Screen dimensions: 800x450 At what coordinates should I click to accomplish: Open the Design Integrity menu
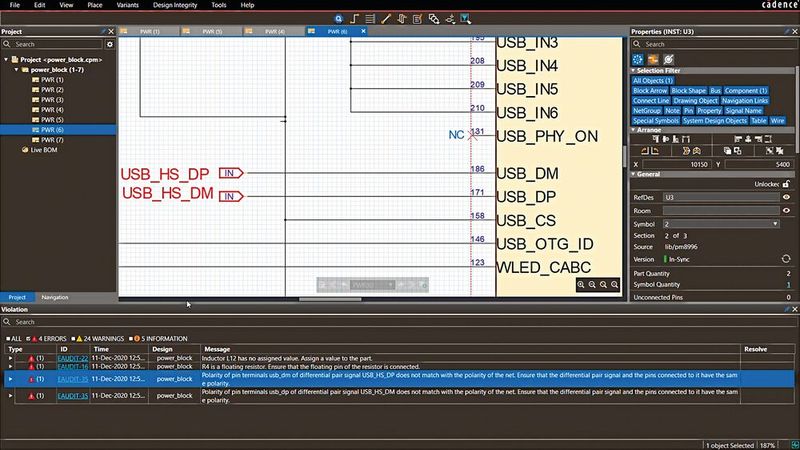click(x=175, y=5)
